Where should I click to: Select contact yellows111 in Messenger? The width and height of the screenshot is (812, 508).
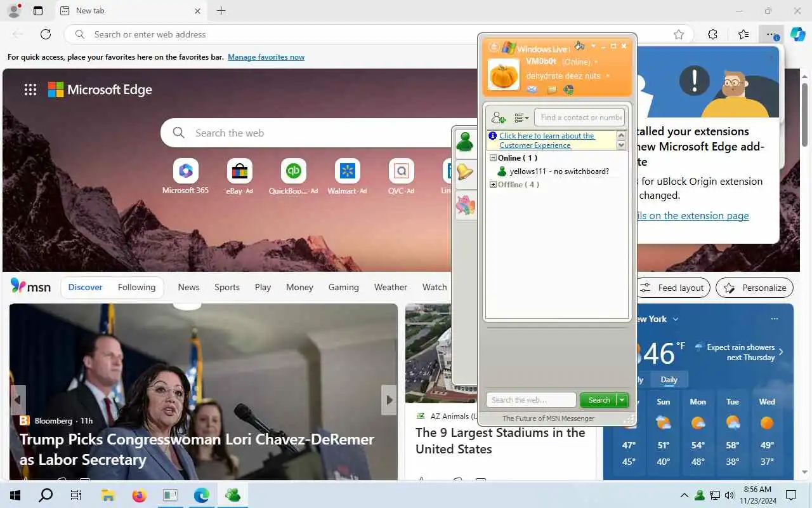(x=553, y=171)
